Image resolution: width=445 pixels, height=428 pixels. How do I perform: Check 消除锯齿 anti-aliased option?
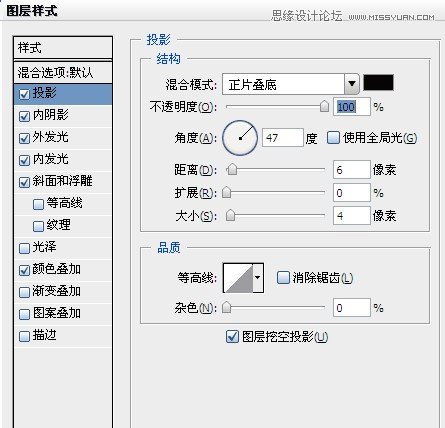pos(283,278)
